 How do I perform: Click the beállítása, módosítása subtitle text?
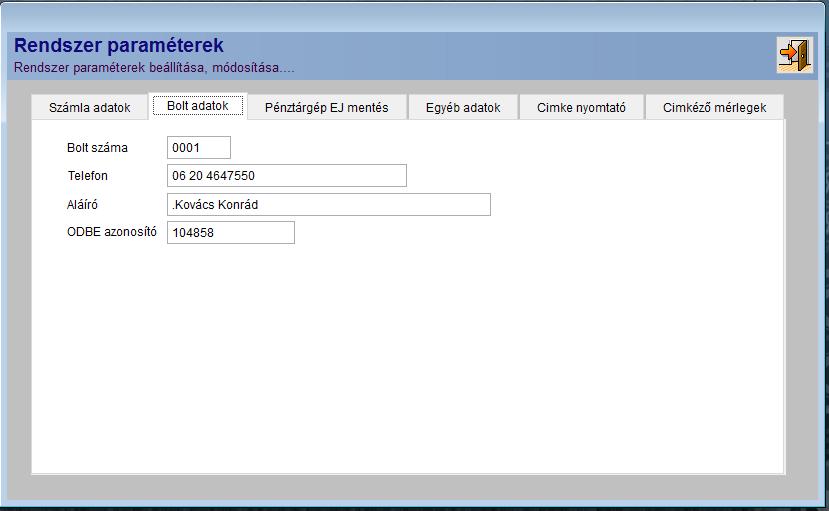point(222,68)
